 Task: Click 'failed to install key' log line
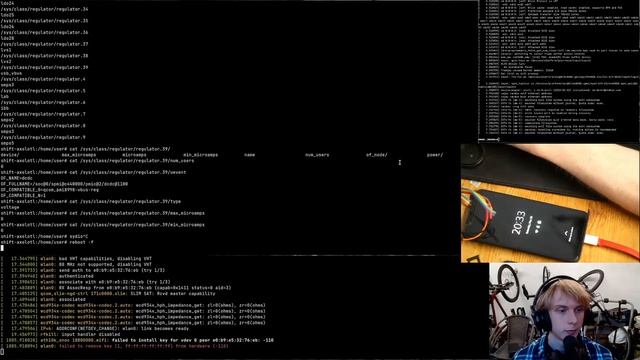[137, 340]
